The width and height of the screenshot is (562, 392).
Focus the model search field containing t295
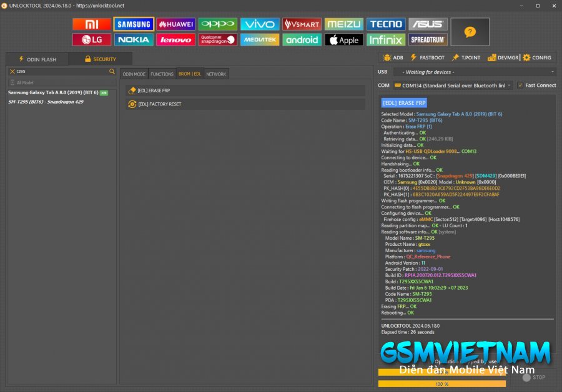62,72
